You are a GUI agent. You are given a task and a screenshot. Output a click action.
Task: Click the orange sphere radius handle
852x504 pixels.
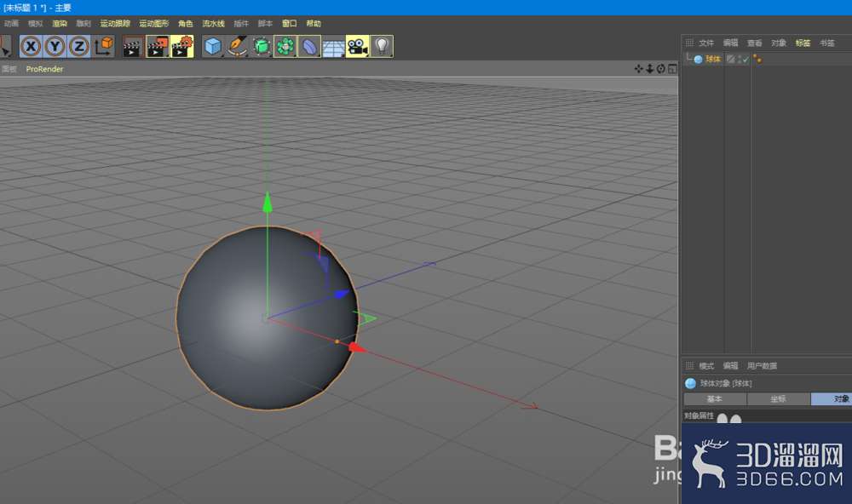[337, 341]
